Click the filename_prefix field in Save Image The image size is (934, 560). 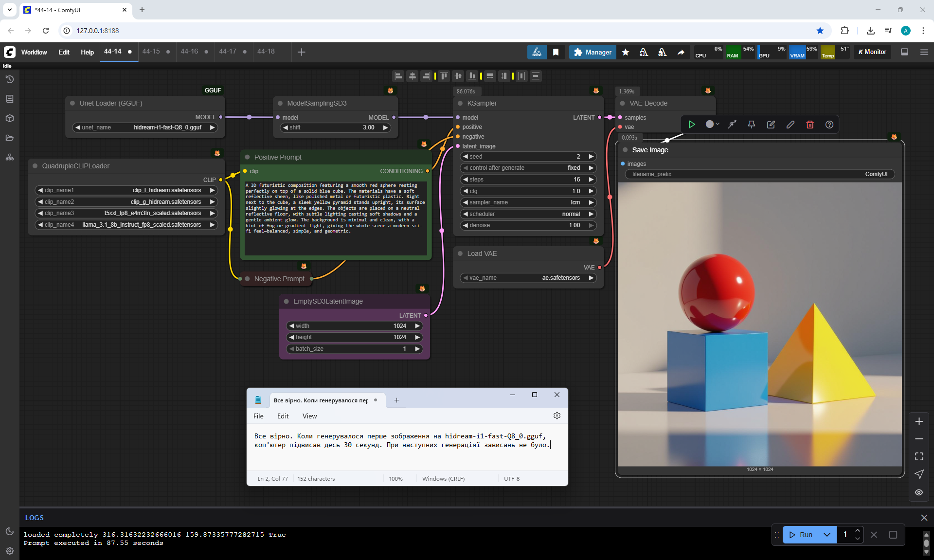click(759, 174)
